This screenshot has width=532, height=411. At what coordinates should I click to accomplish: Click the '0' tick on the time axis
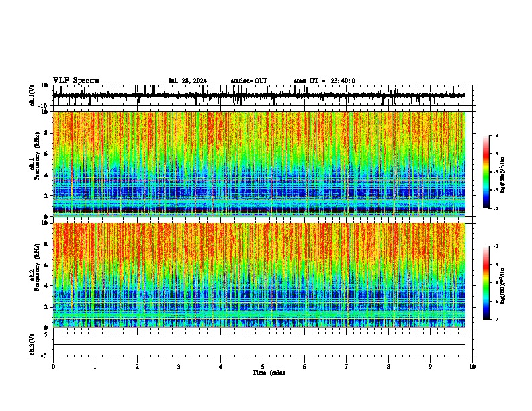[53, 367]
